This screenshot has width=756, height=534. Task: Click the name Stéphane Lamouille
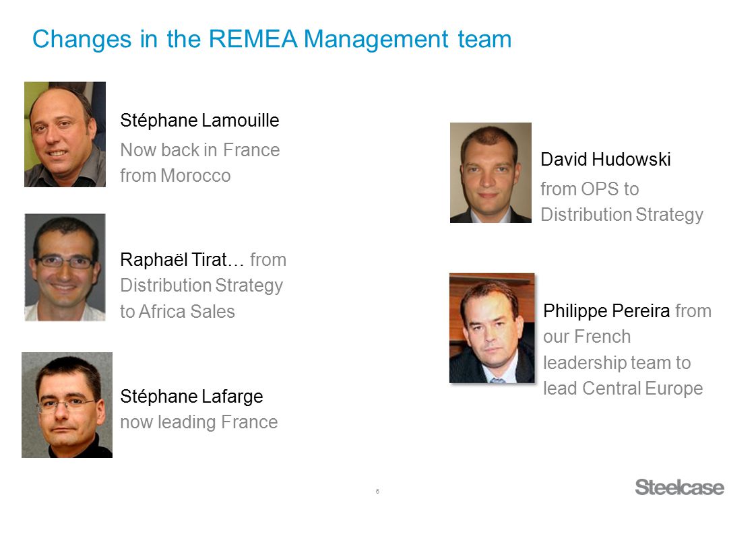point(199,121)
